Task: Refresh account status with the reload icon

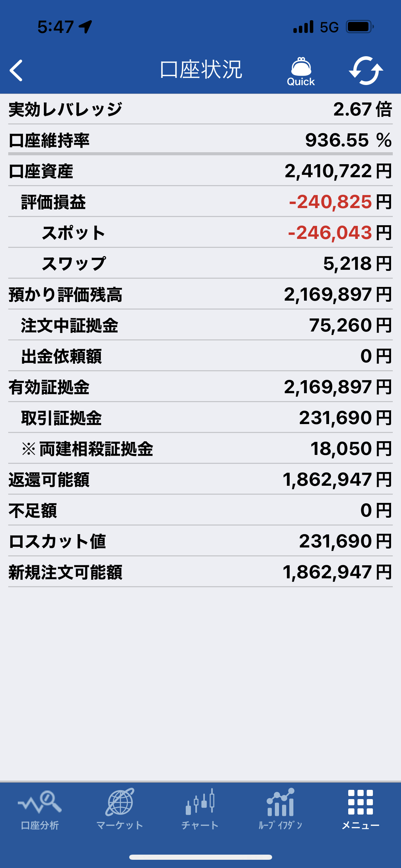Action: click(x=366, y=71)
